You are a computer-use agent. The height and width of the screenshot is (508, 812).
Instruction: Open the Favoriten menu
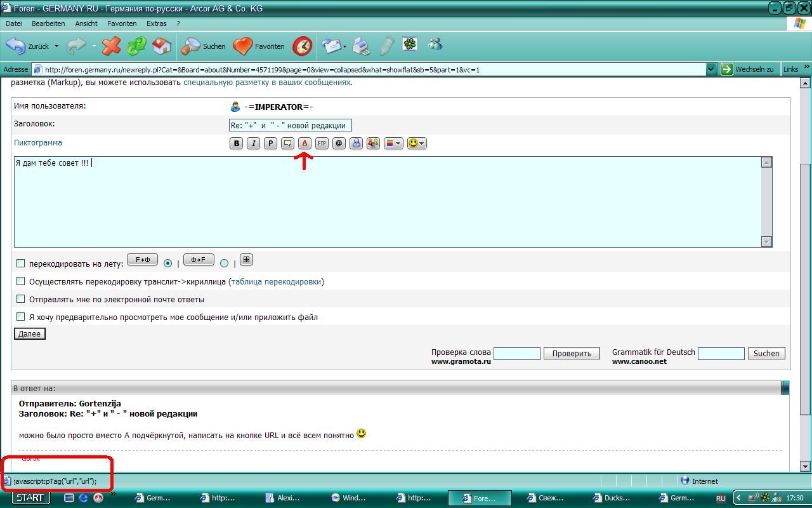click(122, 23)
